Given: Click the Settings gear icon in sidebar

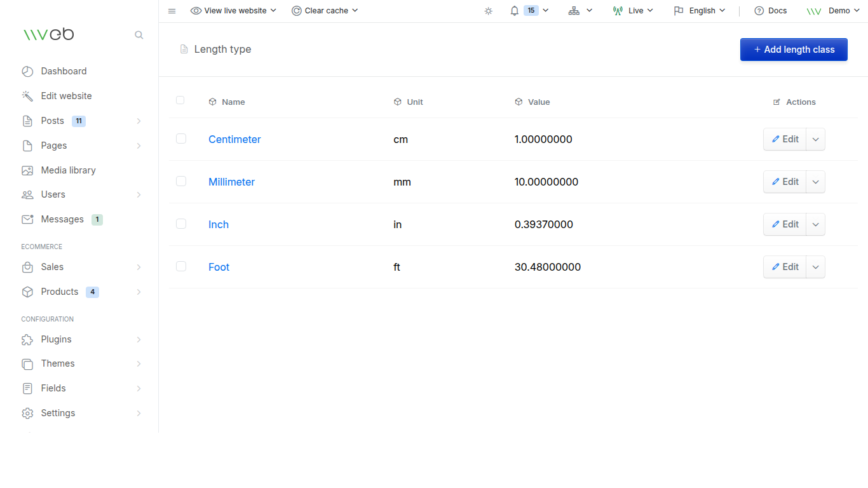Looking at the screenshot, I should [27, 413].
